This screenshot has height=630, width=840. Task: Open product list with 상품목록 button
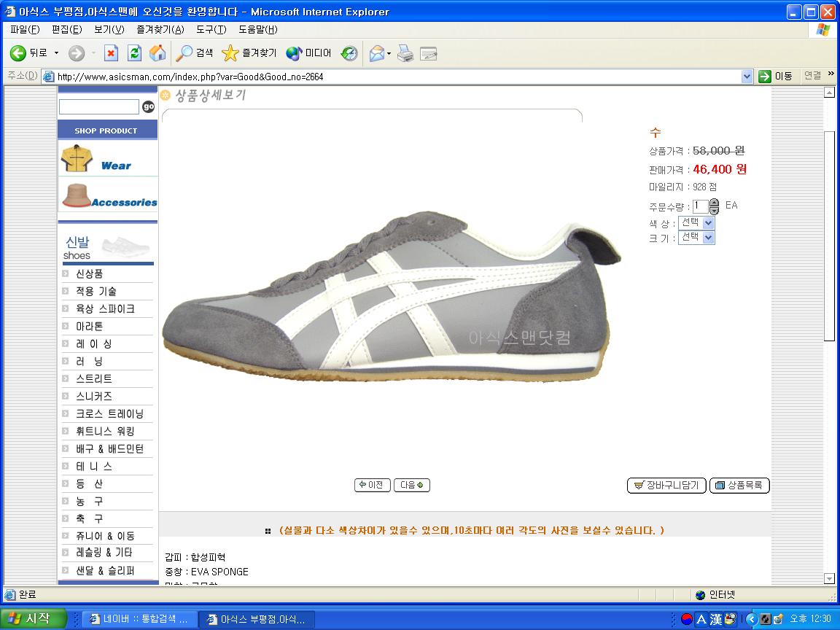coord(739,486)
